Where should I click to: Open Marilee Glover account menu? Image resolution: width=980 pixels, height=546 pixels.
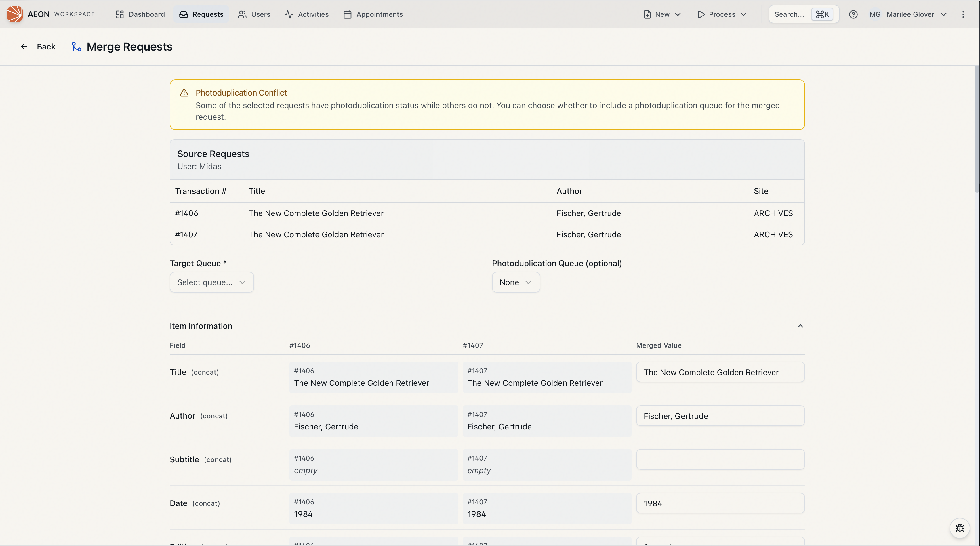coord(908,14)
